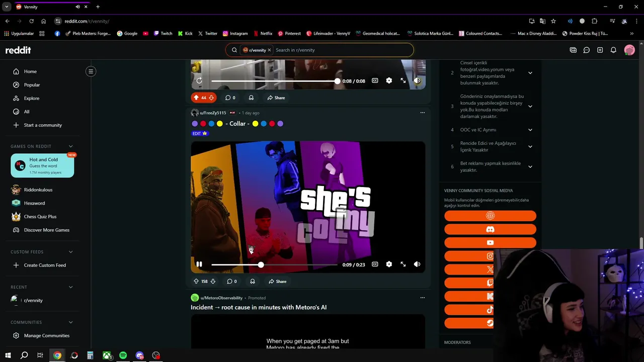Collapse the Custom Feeds section

pyautogui.click(x=70, y=252)
